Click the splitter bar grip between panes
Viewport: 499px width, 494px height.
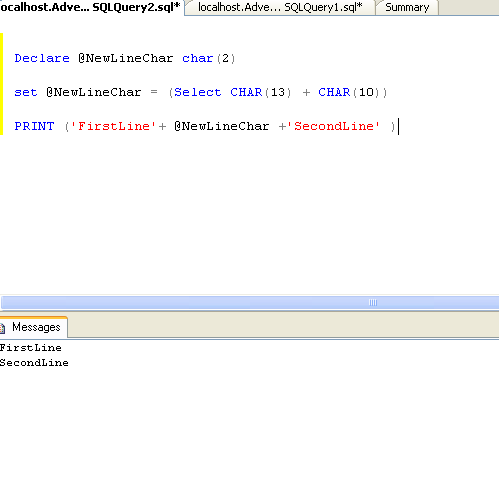coord(373,303)
